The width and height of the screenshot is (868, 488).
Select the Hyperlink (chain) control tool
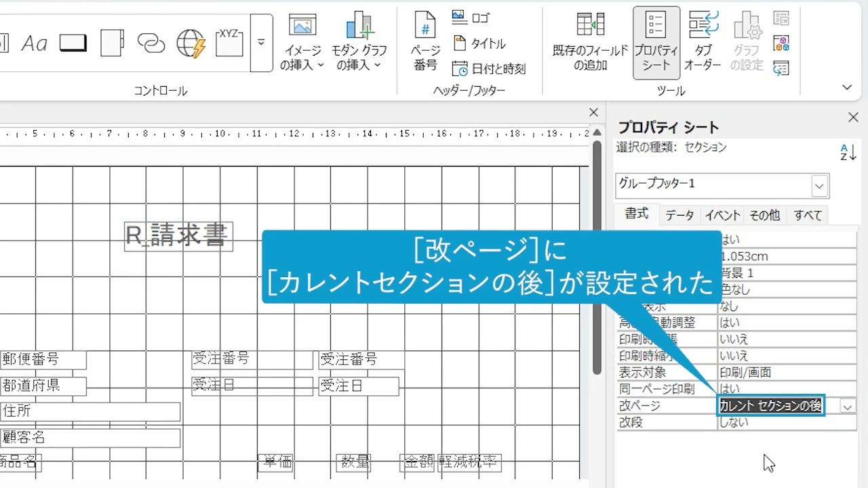point(151,43)
